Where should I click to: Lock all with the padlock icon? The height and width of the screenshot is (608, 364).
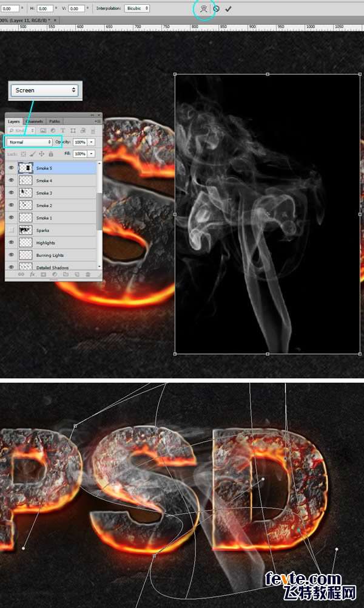51,154
